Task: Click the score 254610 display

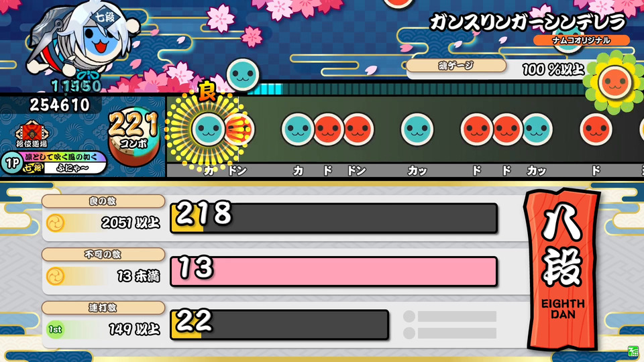Action: [x=60, y=105]
